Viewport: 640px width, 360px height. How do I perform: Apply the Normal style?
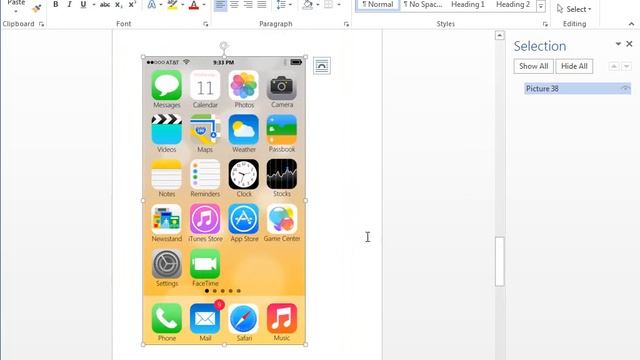(378, 4)
